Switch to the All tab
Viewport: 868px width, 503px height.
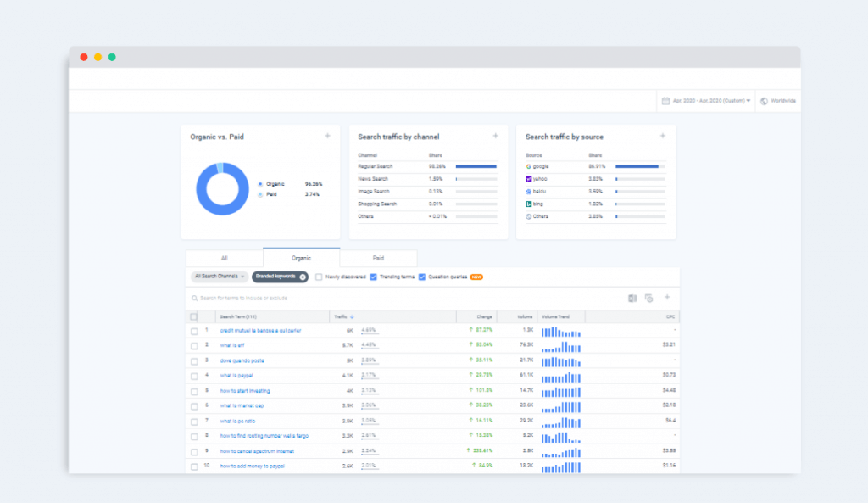(x=224, y=257)
